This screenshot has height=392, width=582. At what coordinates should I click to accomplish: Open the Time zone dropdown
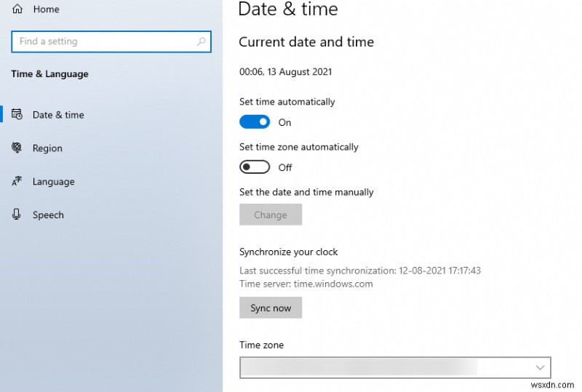tap(395, 367)
